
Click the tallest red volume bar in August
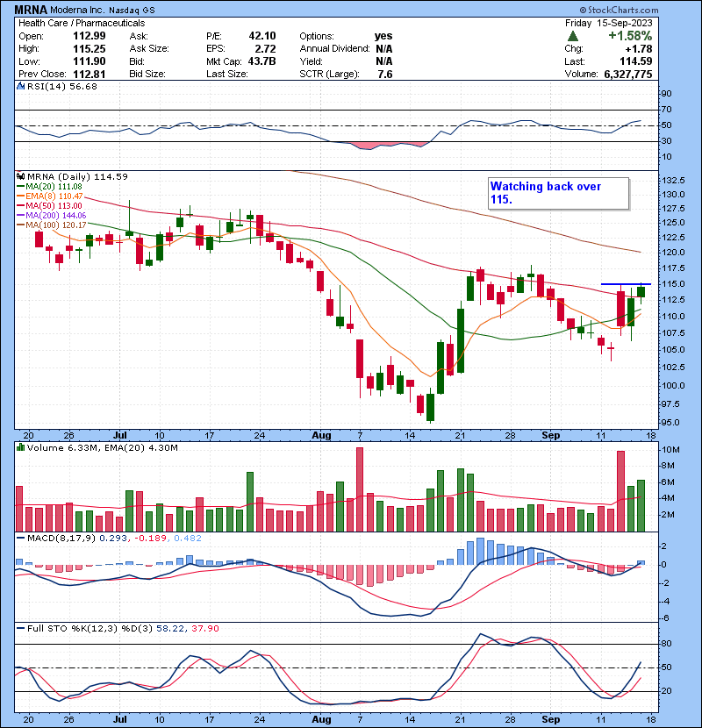pyautogui.click(x=360, y=489)
